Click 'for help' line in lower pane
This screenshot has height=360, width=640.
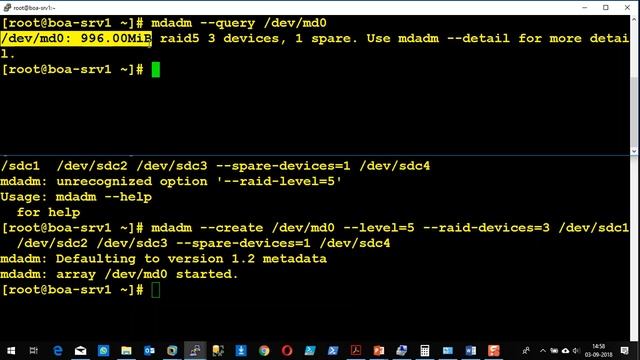(x=48, y=212)
